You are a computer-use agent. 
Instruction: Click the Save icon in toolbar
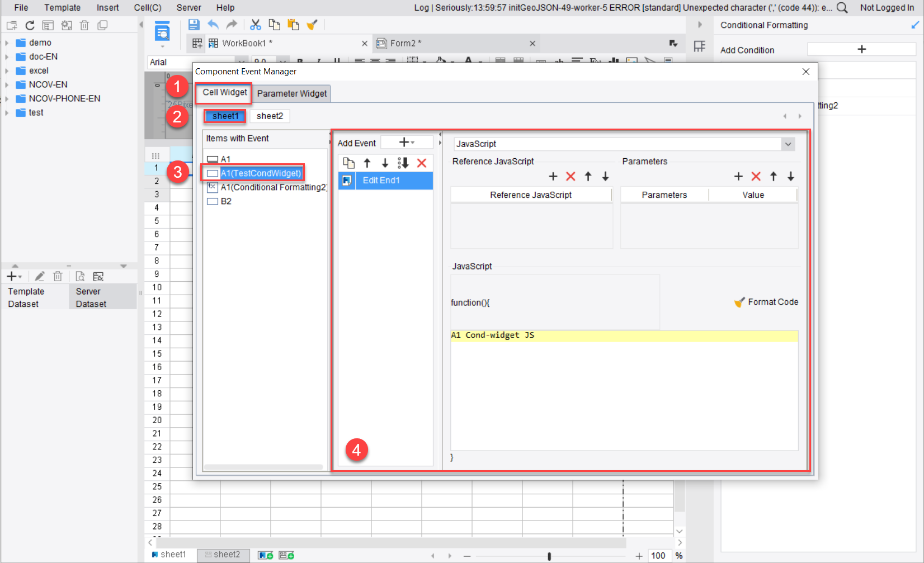click(x=194, y=25)
